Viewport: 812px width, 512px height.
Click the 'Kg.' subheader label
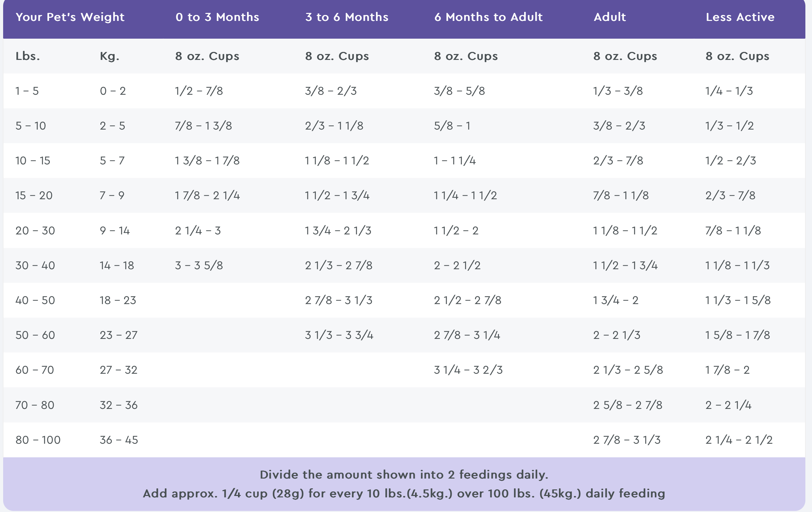[x=110, y=56]
